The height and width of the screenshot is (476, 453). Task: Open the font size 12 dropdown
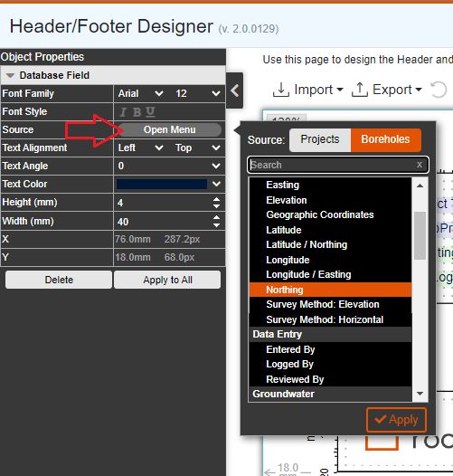click(x=197, y=93)
